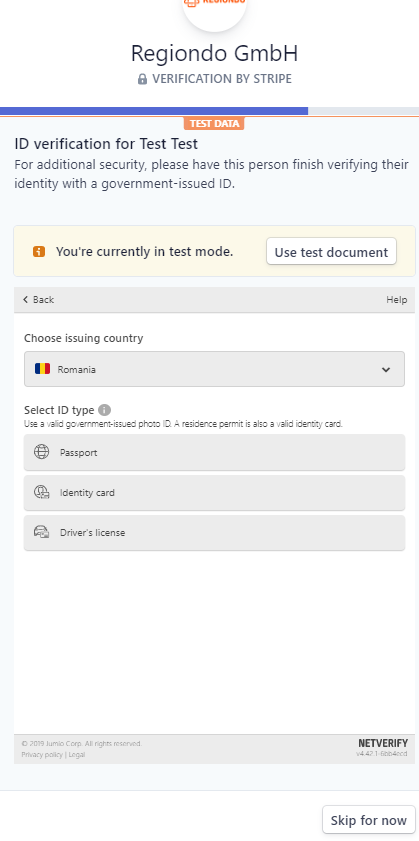Click the Romania flag icon
This screenshot has width=419, height=841.
42,369
